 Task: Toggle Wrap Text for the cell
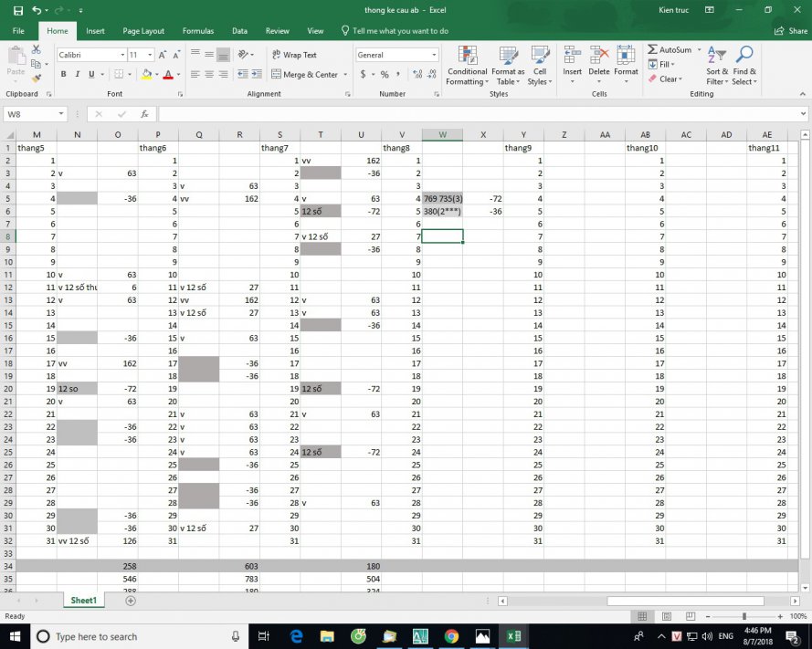pos(294,55)
